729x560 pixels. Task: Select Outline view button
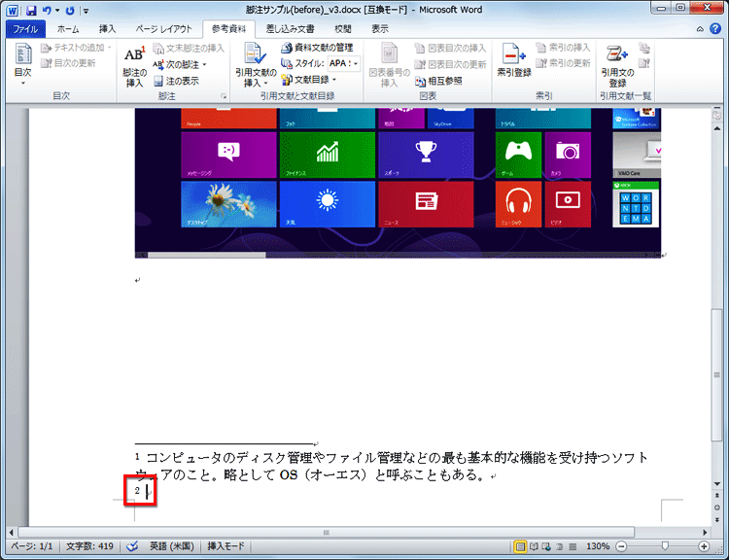coord(560,546)
